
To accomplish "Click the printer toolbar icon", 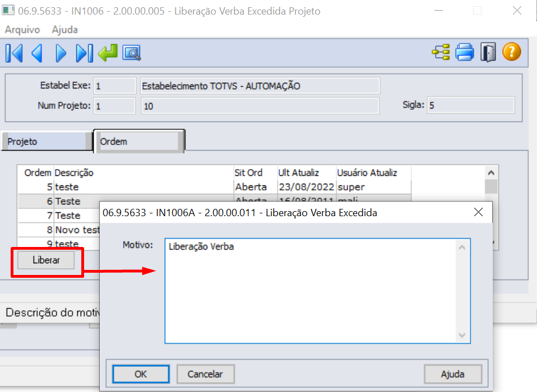I will pyautogui.click(x=465, y=52).
